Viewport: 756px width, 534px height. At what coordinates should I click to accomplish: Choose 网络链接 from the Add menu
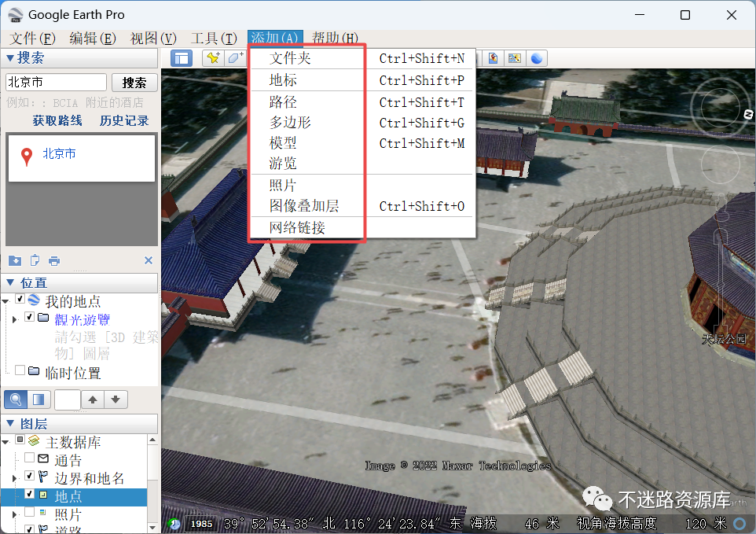(x=361, y=227)
